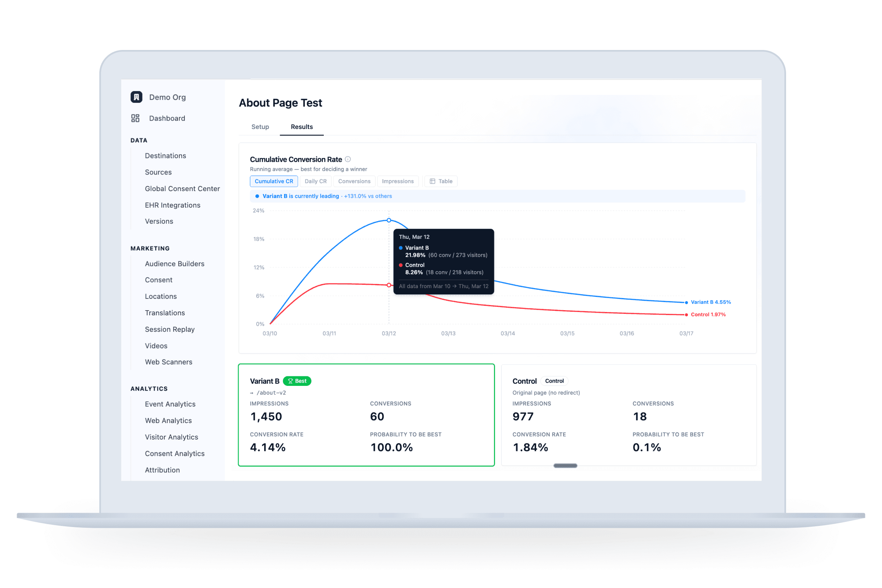Open Global Consent Center
882x588 pixels.
[182, 189]
